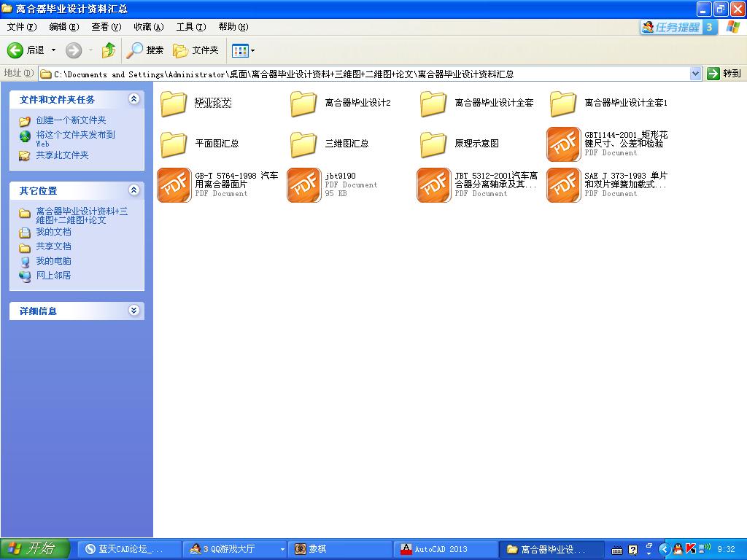
Task: Click the 转到 go button
Action: 724,74
